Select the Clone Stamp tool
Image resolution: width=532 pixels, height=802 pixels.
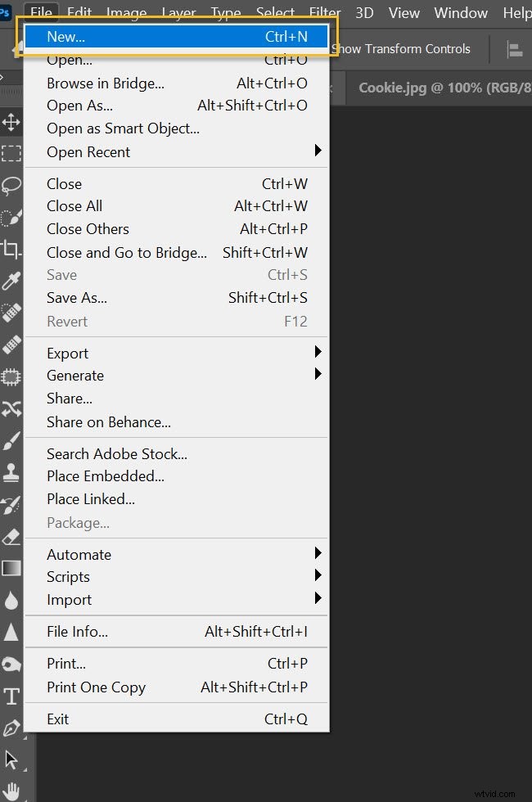click(x=11, y=470)
